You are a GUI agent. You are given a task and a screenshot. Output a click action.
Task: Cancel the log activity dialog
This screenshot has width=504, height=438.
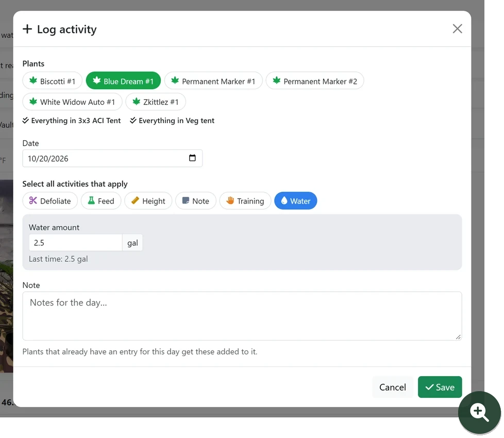(x=393, y=387)
